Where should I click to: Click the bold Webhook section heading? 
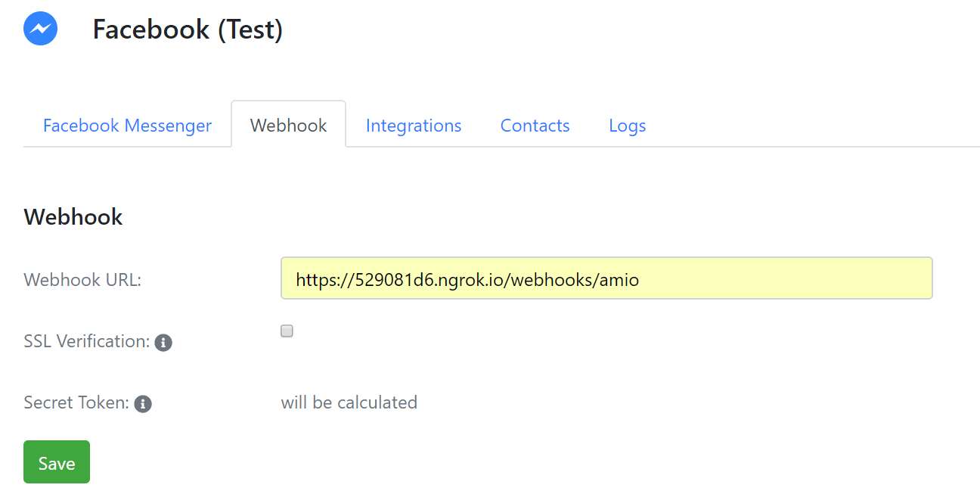73,217
